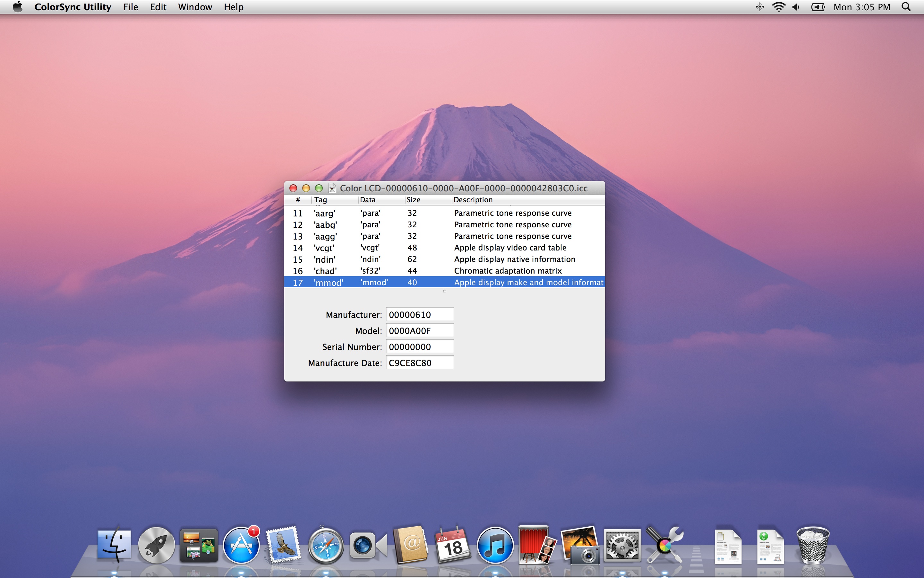Click size value 48 in 'vcgt' row
This screenshot has width=924, height=578.
[412, 248]
